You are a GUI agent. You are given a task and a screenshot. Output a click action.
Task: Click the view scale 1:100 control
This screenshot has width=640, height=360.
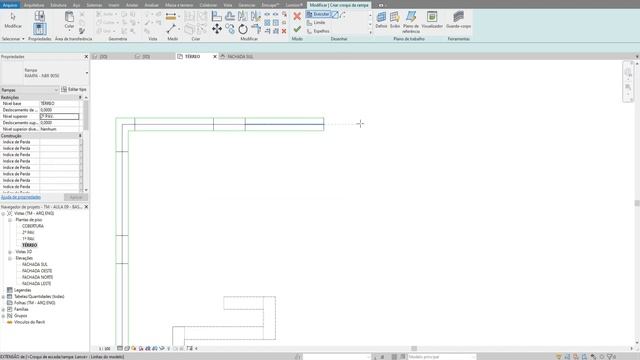pos(104,349)
